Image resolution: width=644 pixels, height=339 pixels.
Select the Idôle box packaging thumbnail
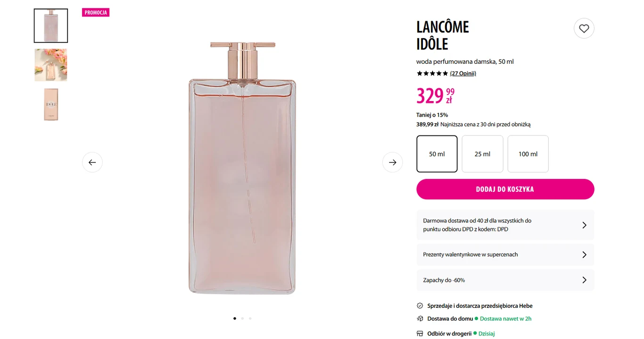pyautogui.click(x=50, y=104)
